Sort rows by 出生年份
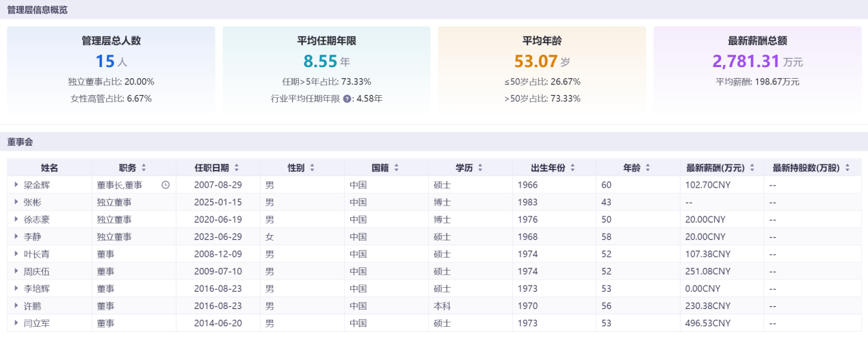The height and width of the screenshot is (337, 868). (x=573, y=168)
